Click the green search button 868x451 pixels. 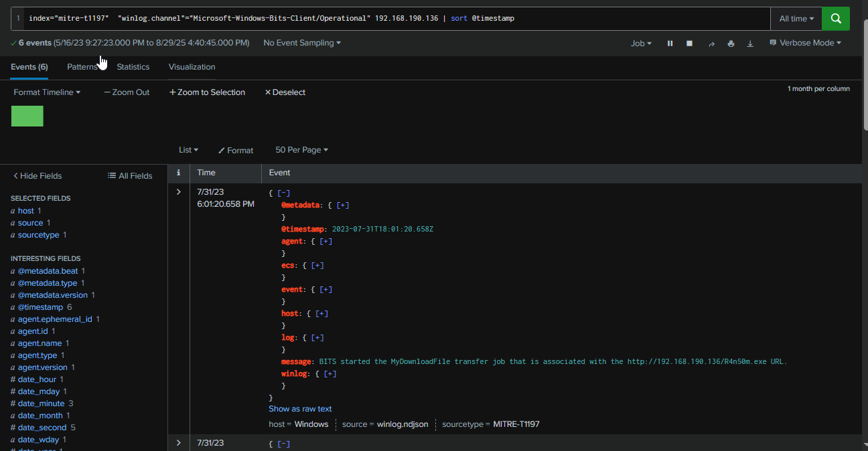(835, 19)
